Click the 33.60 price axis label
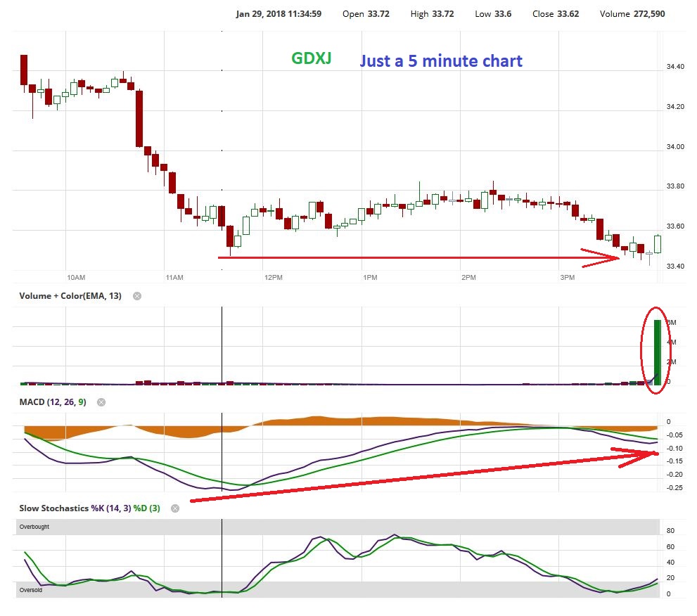This screenshot has width=697, height=616. pyautogui.click(x=675, y=226)
